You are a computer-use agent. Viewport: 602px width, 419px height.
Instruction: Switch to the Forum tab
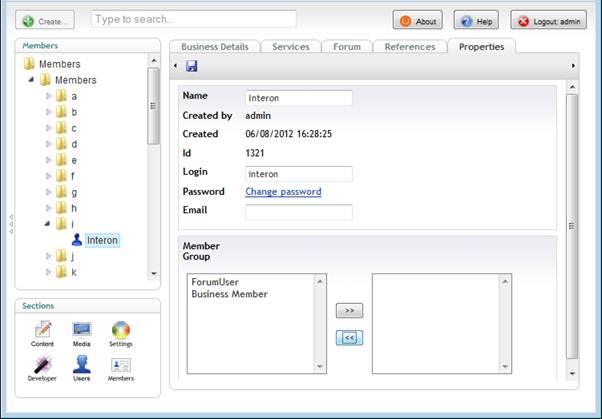(x=346, y=47)
